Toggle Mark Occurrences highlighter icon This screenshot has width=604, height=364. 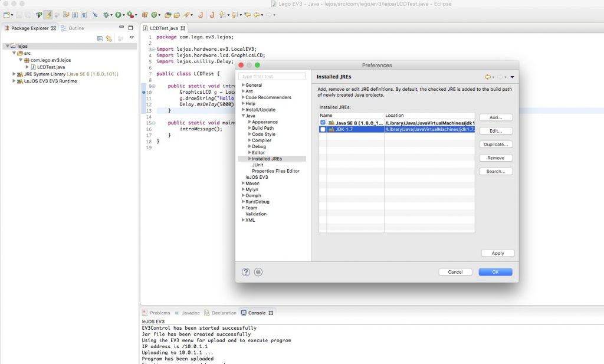click(x=48, y=15)
